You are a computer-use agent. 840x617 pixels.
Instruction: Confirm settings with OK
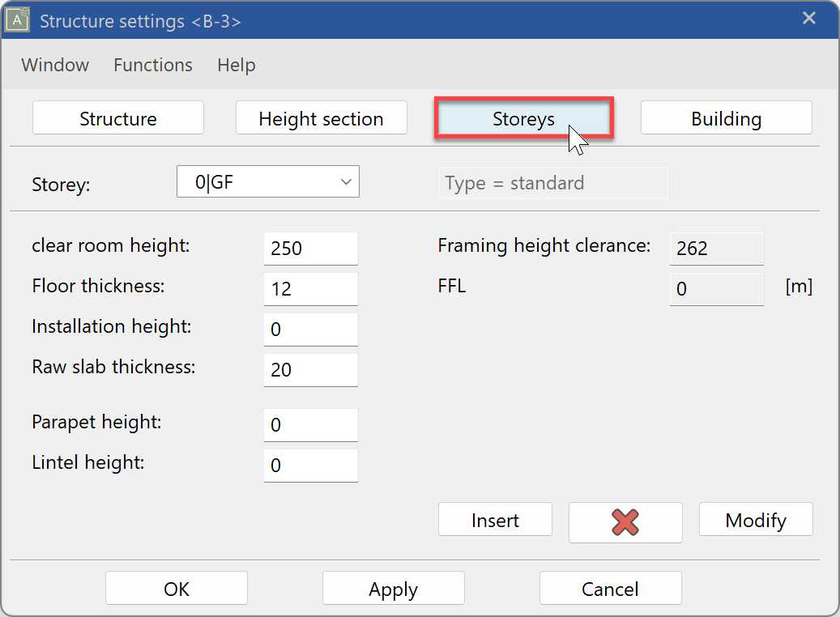coord(176,588)
